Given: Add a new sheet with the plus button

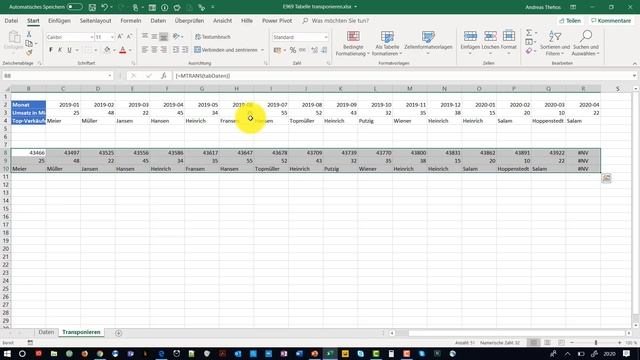Looking at the screenshot, I should (118, 333).
